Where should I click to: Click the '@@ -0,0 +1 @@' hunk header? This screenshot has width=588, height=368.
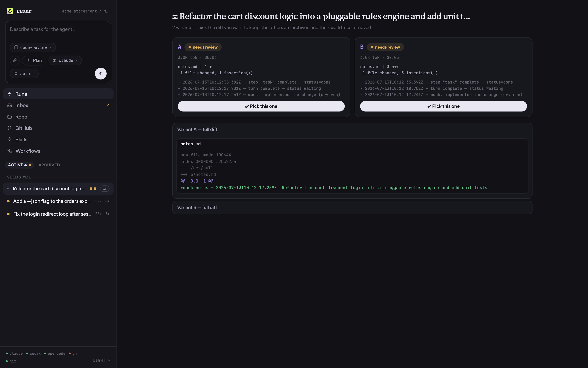click(197, 181)
